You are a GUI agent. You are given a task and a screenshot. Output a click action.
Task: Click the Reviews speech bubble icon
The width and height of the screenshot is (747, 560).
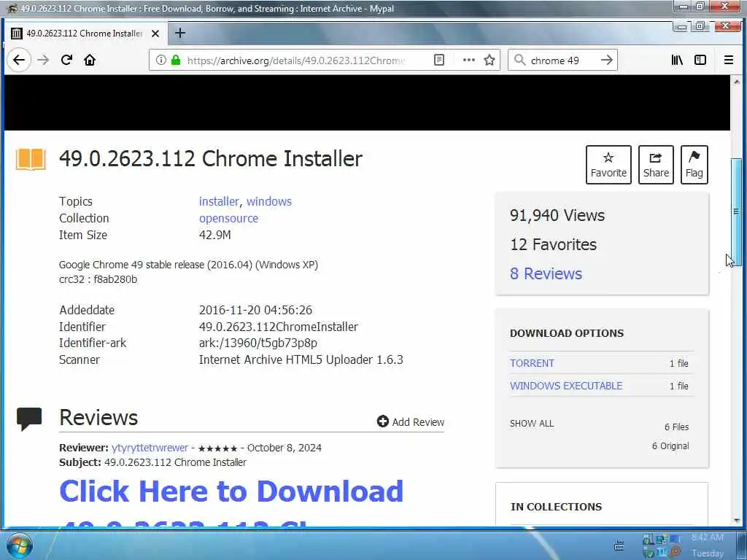[29, 419]
